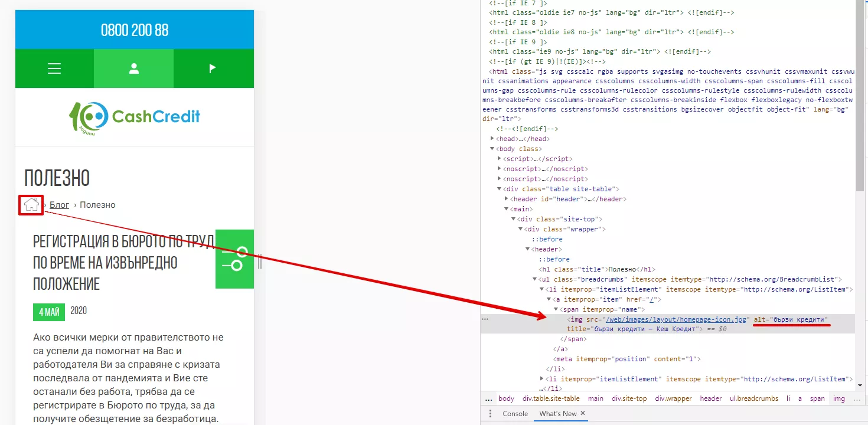Viewport: 868px width, 425px height.
Task: Expand the first noscript element
Action: coord(500,169)
